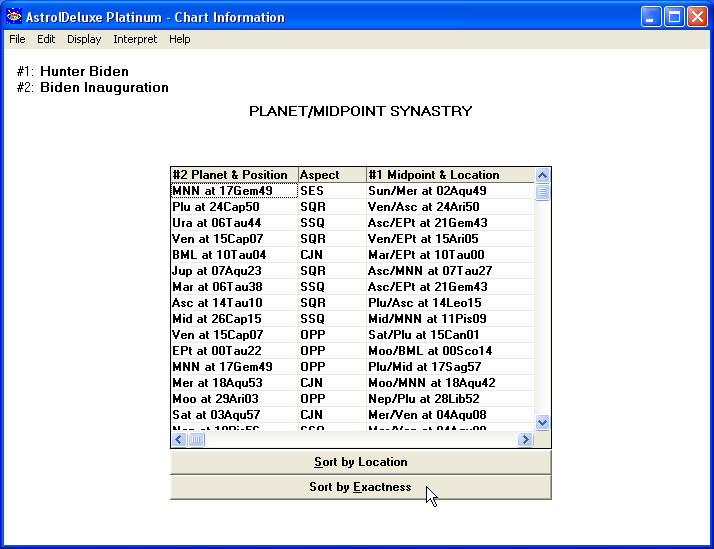Click 'Ven/Asc at 24Ari50' midpoint
The image size is (714, 549).
pyautogui.click(x=451, y=207)
